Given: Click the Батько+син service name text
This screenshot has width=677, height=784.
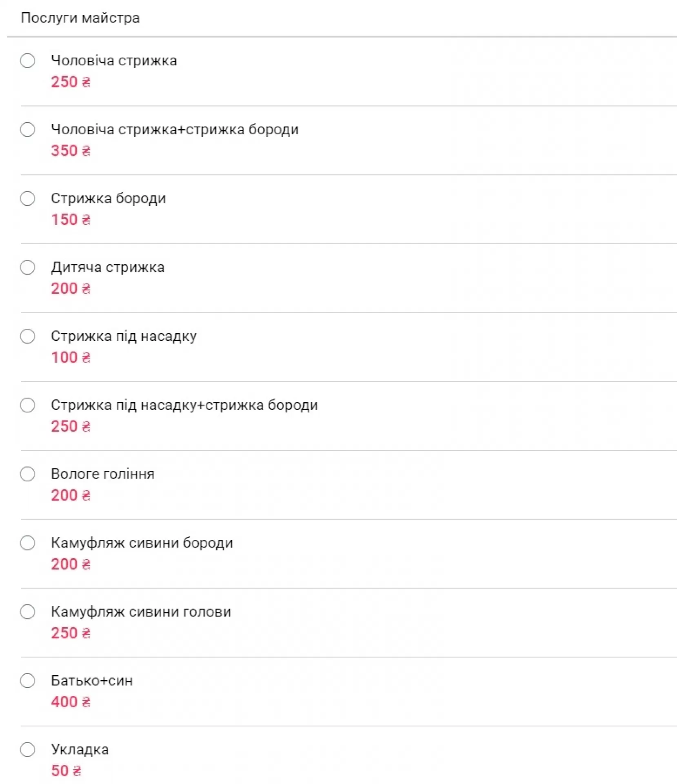Looking at the screenshot, I should click(92, 681).
